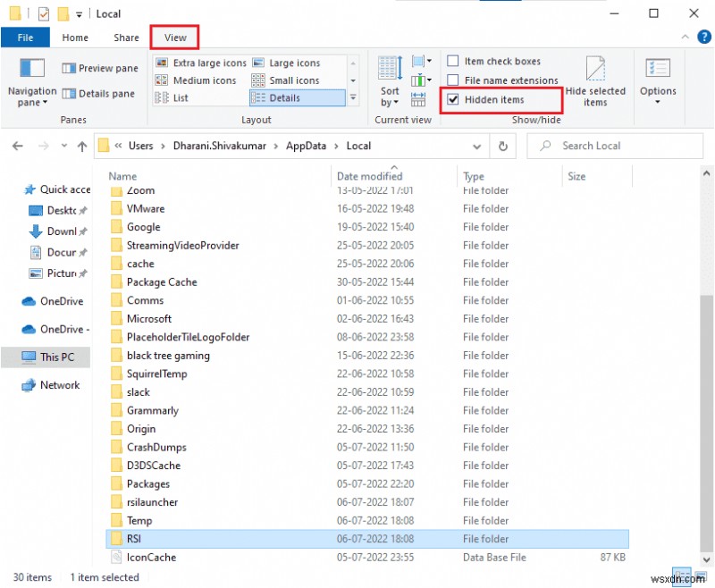Click Dharani.Shivakumar in the address path
This screenshot has width=715, height=588.
(219, 146)
